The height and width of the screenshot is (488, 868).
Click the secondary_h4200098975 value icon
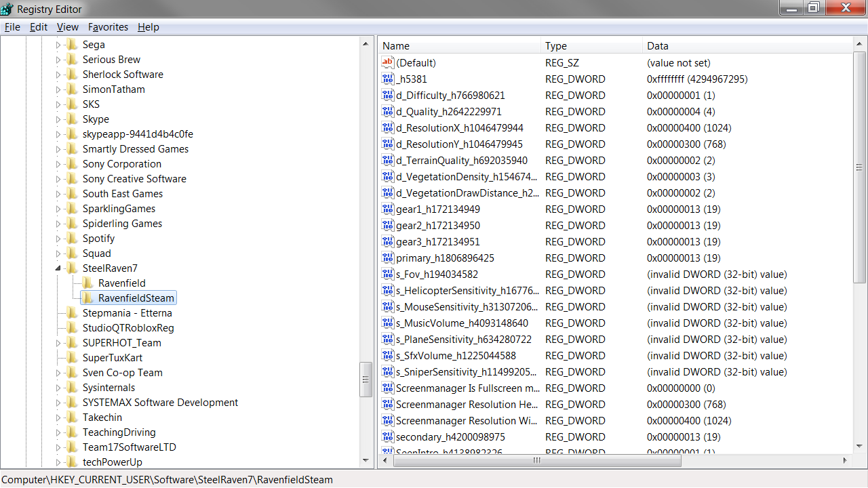(x=388, y=436)
